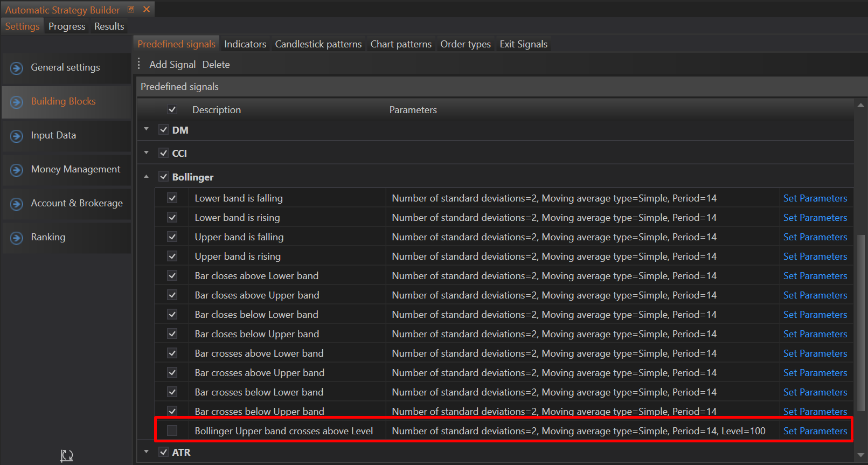Click the reset icon at bottom left
Image resolution: width=868 pixels, height=465 pixels.
point(66,456)
